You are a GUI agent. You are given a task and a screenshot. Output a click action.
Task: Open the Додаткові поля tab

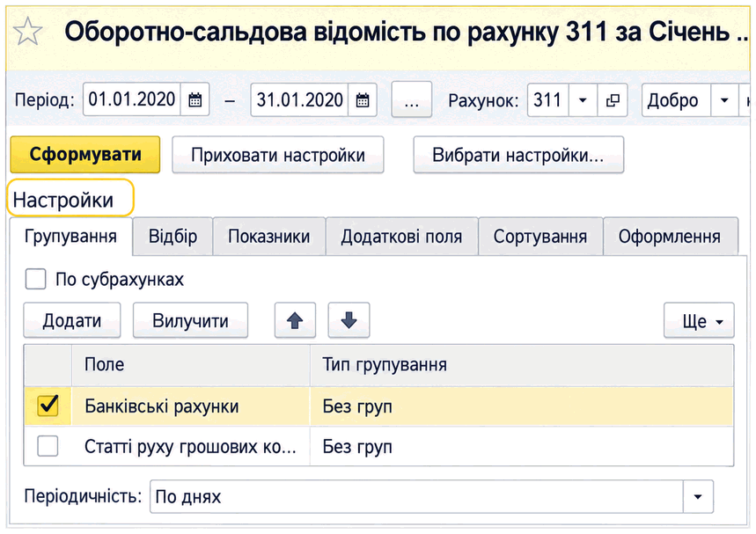pos(401,237)
